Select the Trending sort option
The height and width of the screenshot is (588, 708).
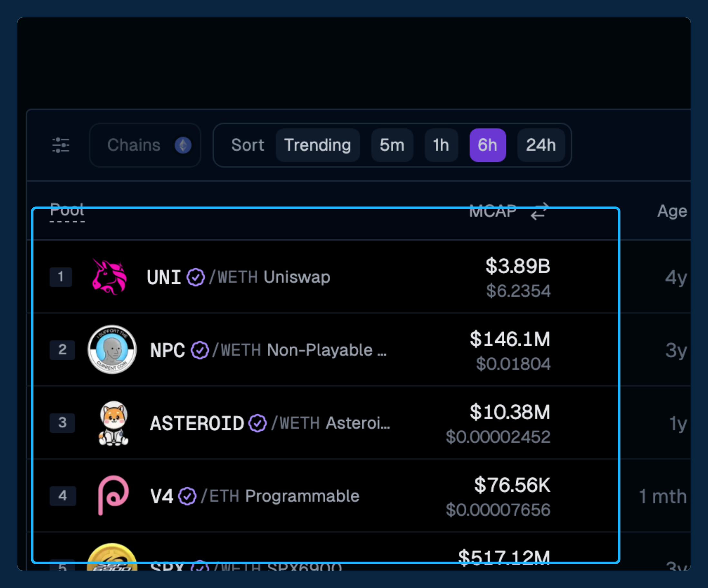(318, 145)
